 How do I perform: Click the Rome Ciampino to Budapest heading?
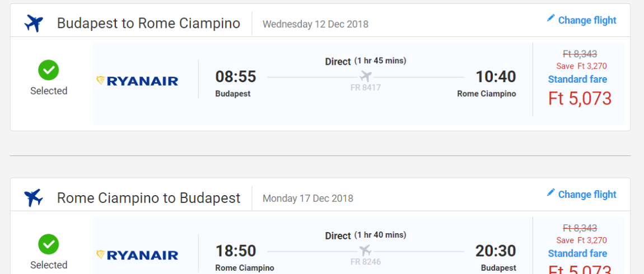[148, 198]
